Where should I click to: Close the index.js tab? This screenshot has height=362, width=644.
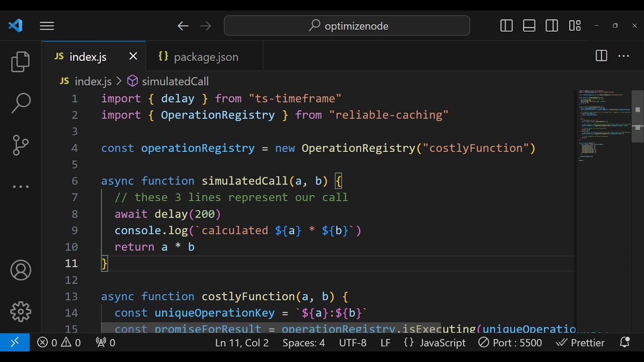tap(133, 56)
